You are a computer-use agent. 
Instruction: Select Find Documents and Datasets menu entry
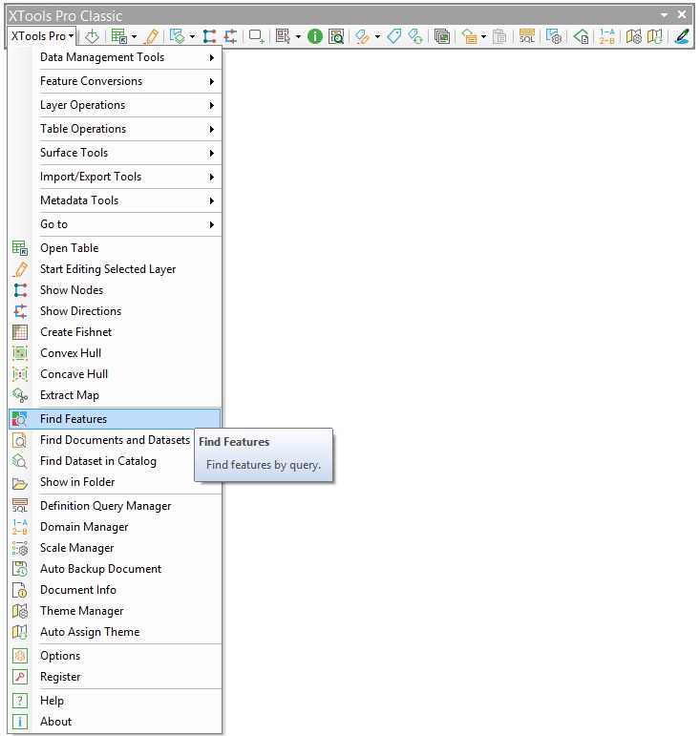pyautogui.click(x=115, y=440)
